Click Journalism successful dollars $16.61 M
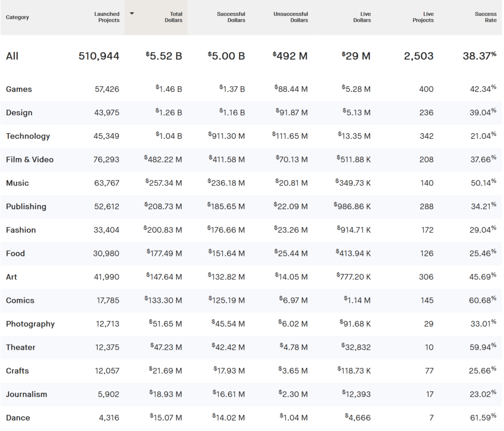The image size is (504, 431). pos(229,395)
